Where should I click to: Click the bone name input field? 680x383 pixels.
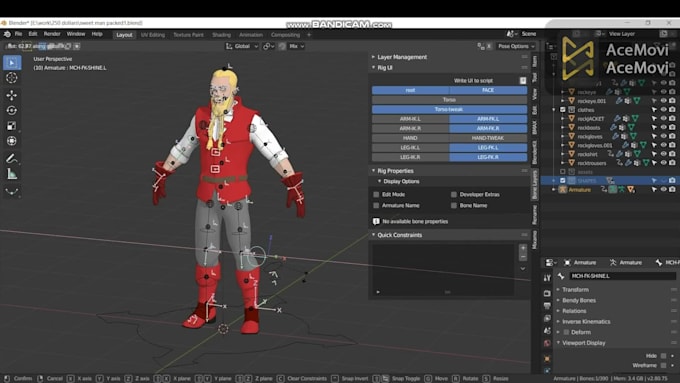622,276
